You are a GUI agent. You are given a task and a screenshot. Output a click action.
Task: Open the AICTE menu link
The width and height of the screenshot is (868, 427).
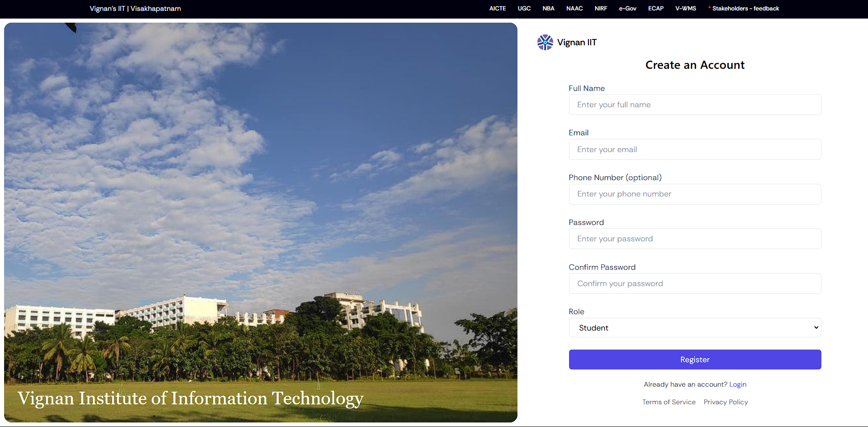click(x=497, y=9)
